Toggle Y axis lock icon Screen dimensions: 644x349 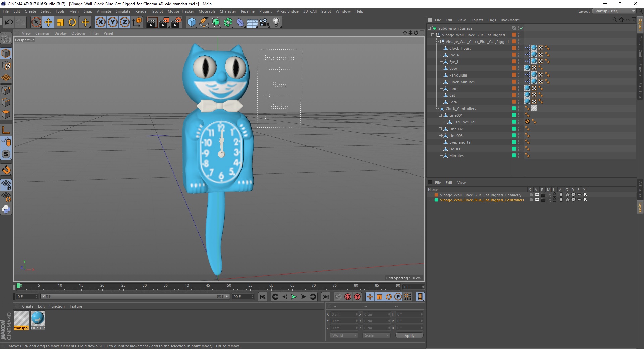(x=113, y=22)
